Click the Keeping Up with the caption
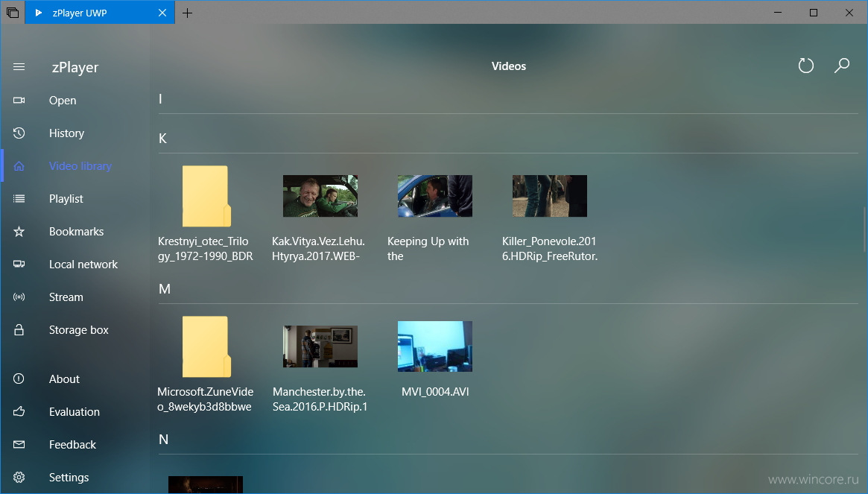Screen dimensions: 868x494 (428, 249)
